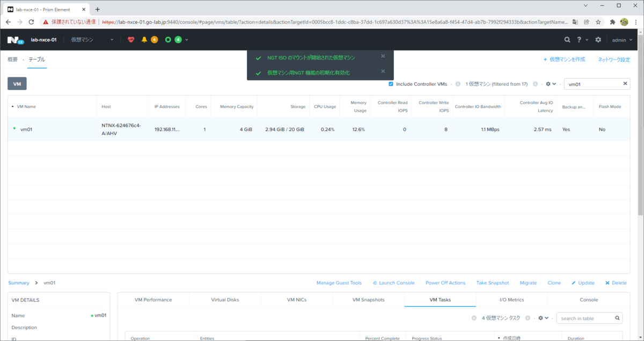
Task: Open a new browser tab
Action: (97, 9)
